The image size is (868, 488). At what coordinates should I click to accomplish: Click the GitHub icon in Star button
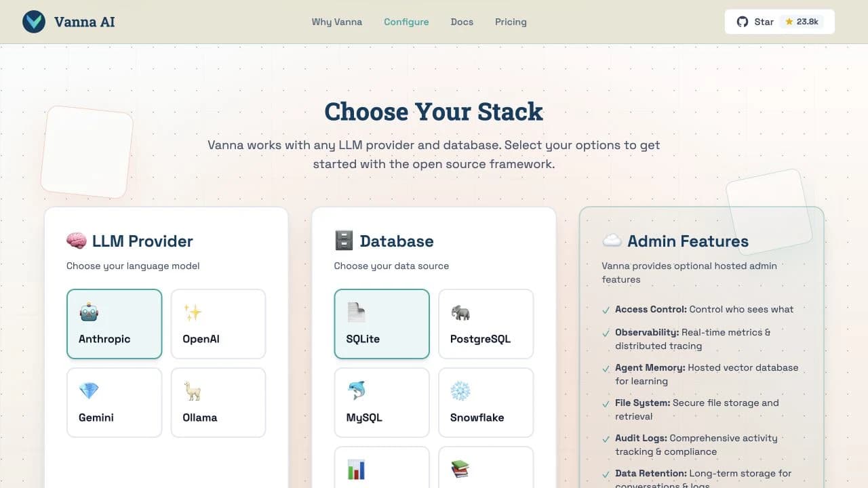coord(742,22)
